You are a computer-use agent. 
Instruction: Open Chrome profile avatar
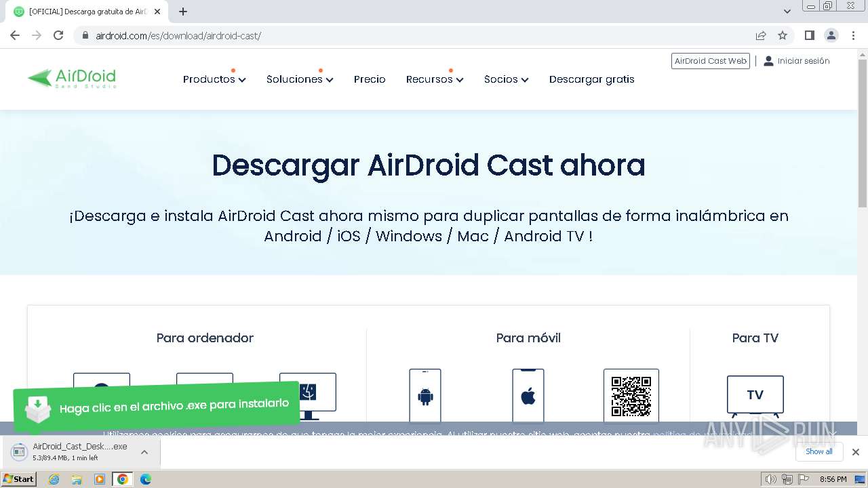831,35
